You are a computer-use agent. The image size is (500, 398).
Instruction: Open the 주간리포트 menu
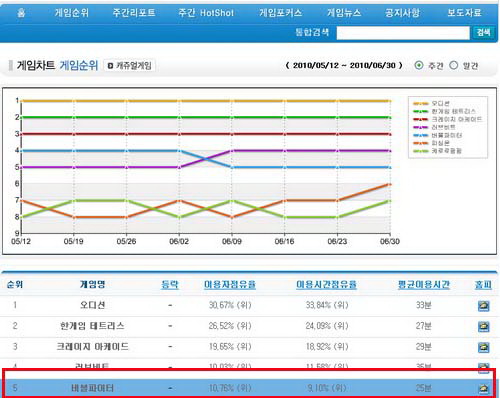pyautogui.click(x=134, y=13)
